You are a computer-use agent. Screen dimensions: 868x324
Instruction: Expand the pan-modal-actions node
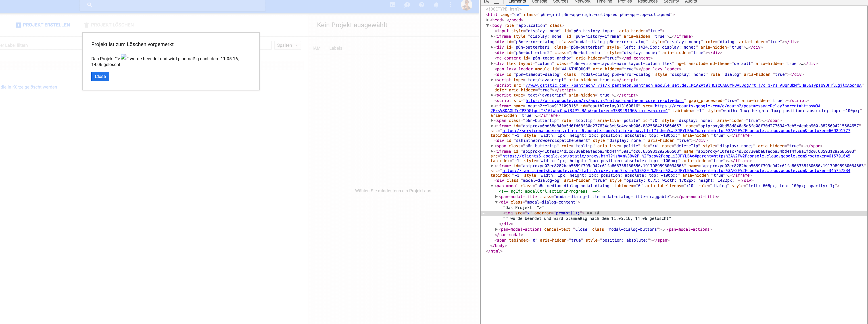tap(496, 229)
